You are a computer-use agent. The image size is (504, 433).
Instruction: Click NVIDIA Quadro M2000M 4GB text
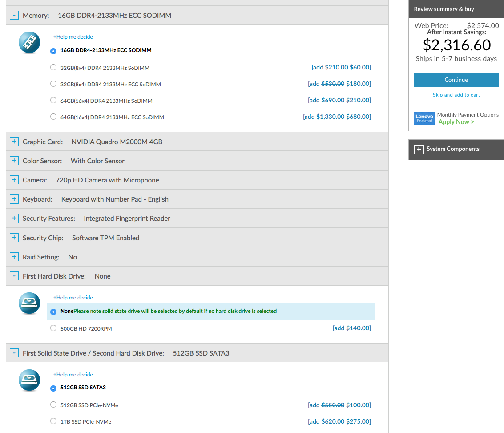[x=117, y=142]
